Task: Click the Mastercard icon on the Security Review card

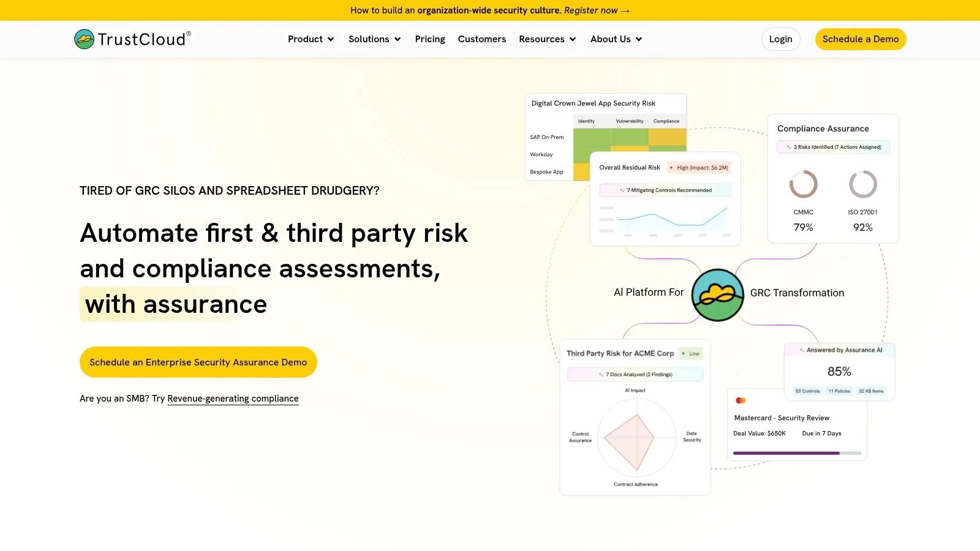Action: click(x=741, y=399)
